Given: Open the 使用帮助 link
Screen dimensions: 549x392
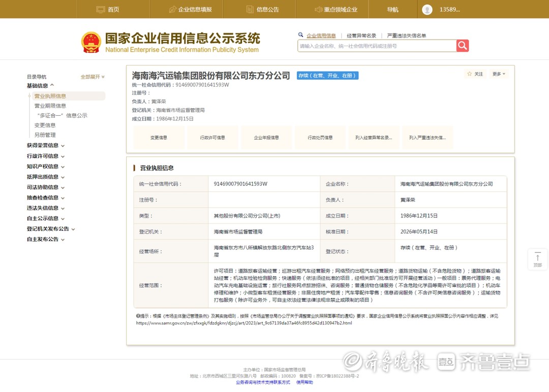Looking at the screenshot, I should (304, 382).
